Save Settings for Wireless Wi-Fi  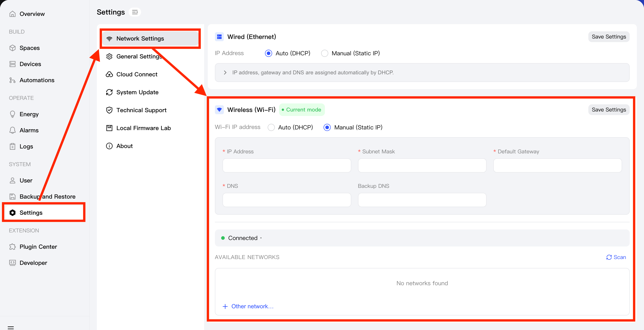(x=609, y=110)
